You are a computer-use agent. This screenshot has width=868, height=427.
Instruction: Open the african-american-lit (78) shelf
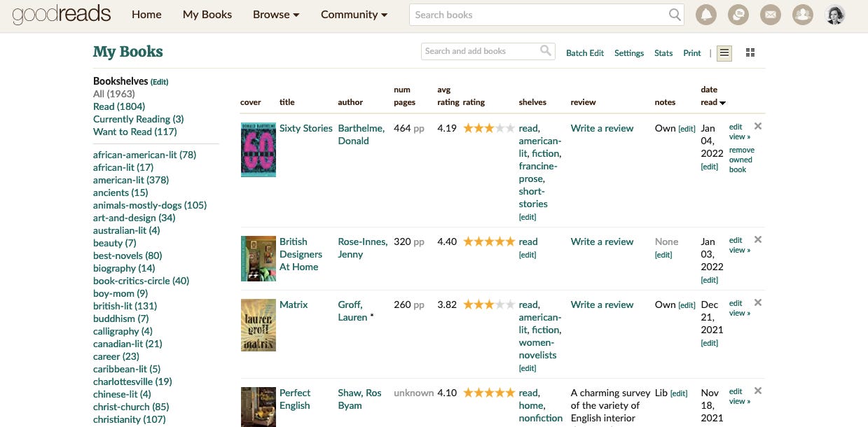(145, 155)
